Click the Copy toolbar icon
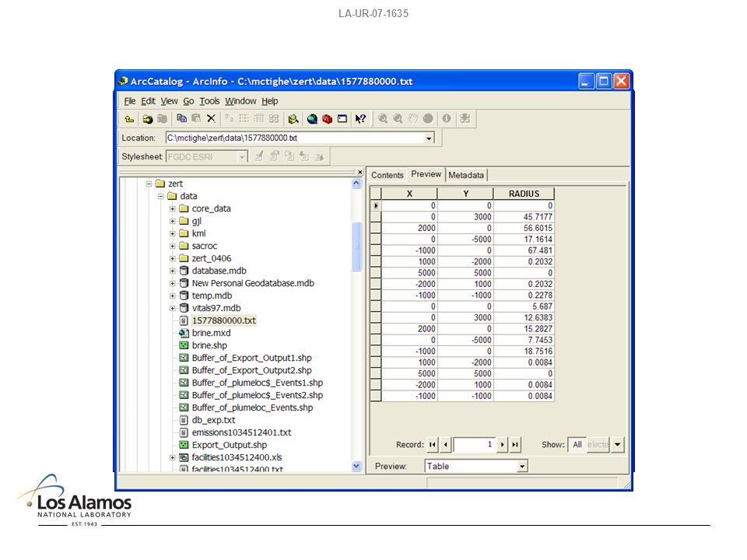The width and height of the screenshot is (747, 560). coord(181,118)
